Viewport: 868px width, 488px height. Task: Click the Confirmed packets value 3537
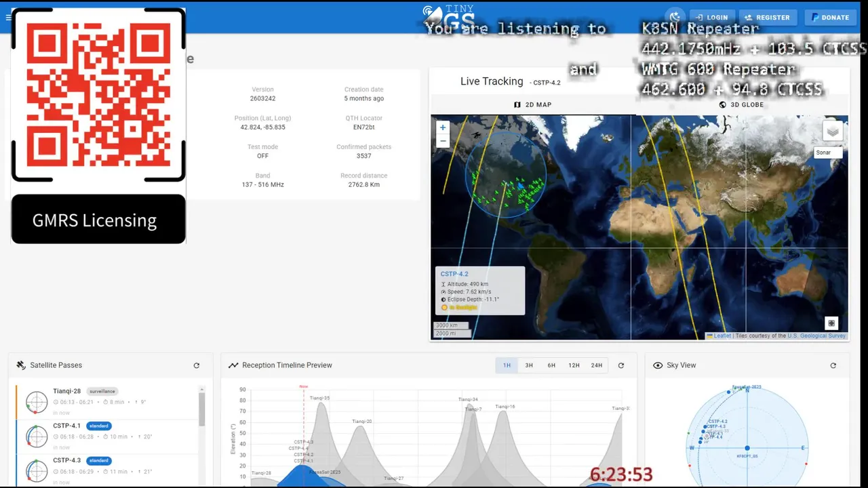click(x=364, y=156)
